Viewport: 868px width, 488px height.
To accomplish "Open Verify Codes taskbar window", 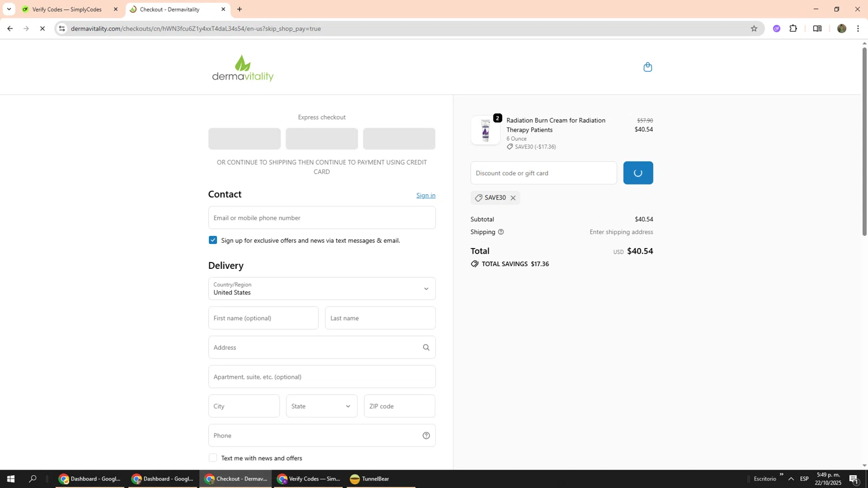I will (x=308, y=479).
